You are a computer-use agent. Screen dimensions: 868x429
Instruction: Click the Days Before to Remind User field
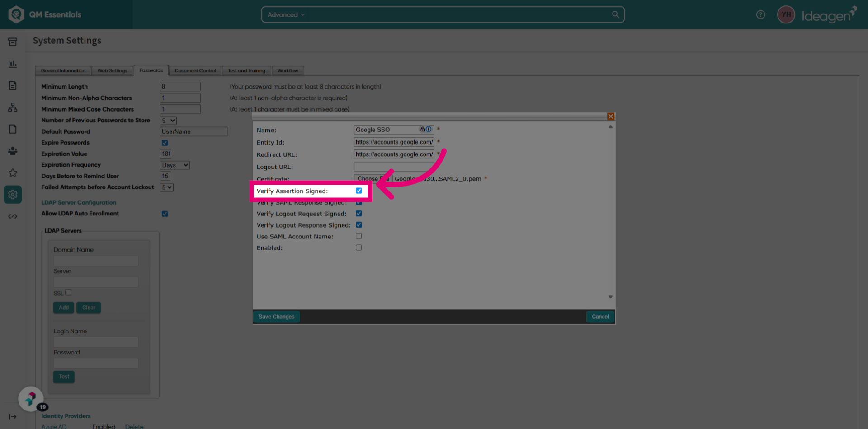tap(165, 176)
